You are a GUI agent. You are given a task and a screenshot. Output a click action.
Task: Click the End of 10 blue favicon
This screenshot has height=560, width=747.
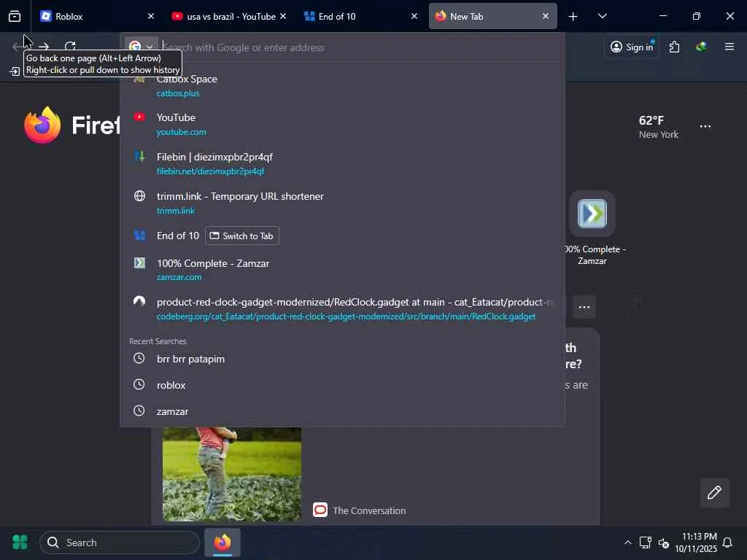139,236
